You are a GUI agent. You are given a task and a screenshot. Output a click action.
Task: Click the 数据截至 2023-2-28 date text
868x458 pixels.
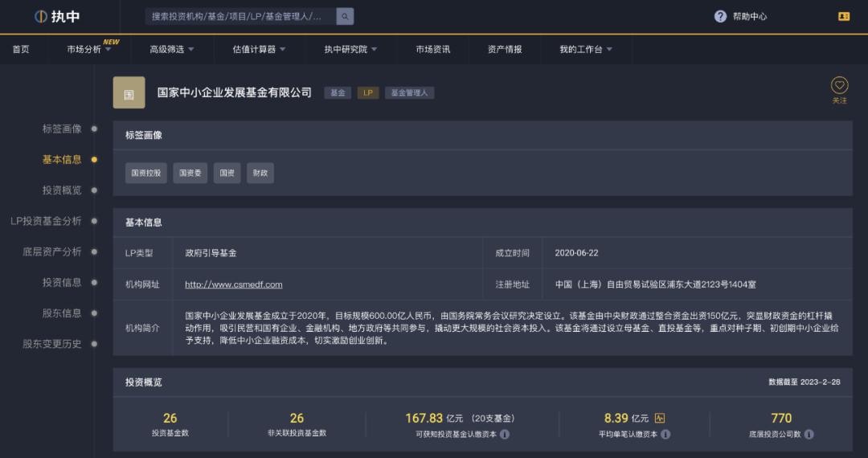pyautogui.click(x=805, y=382)
